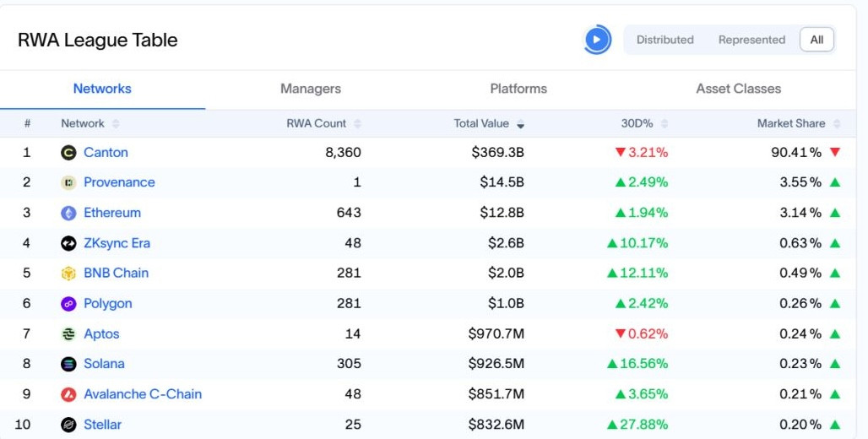Click the Solana logo icon

click(x=68, y=364)
